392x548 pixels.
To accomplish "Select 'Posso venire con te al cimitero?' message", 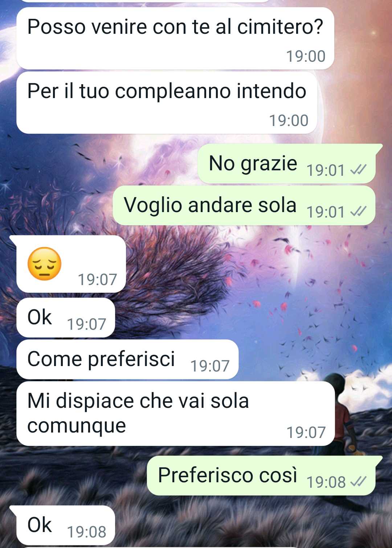I will pyautogui.click(x=175, y=38).
